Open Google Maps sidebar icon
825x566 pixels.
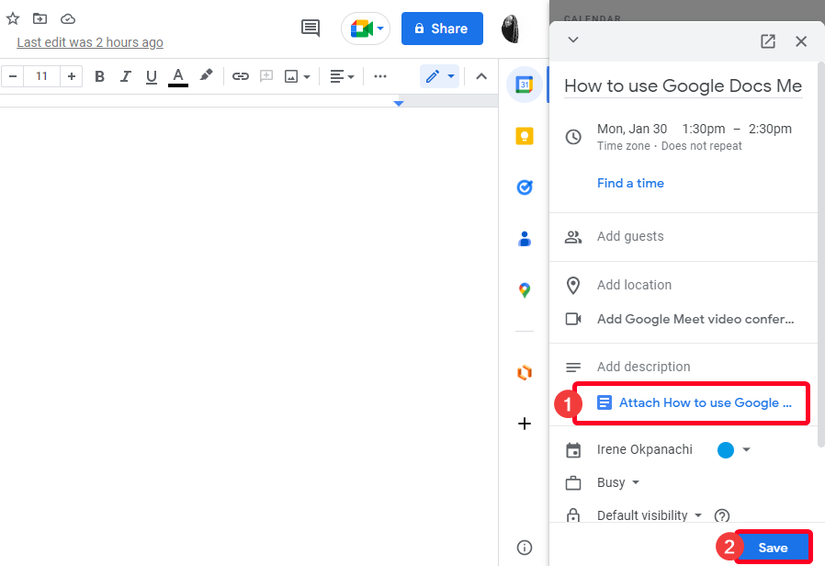(x=524, y=290)
